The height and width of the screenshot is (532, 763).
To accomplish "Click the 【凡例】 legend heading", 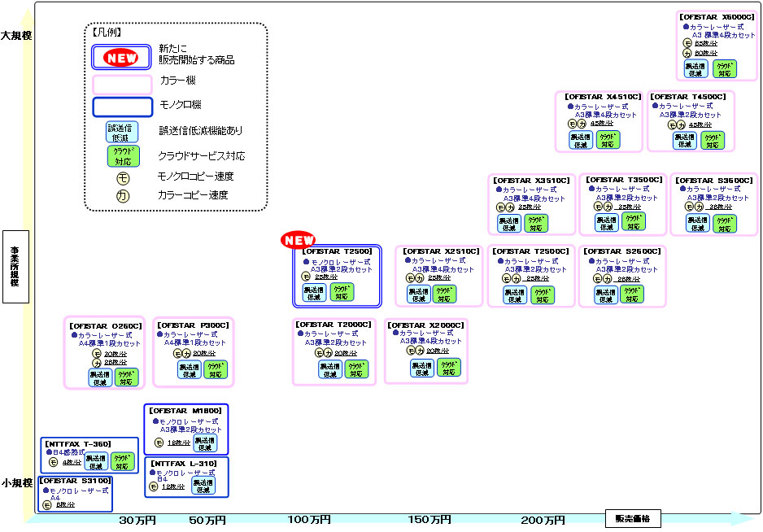I will pos(106,33).
